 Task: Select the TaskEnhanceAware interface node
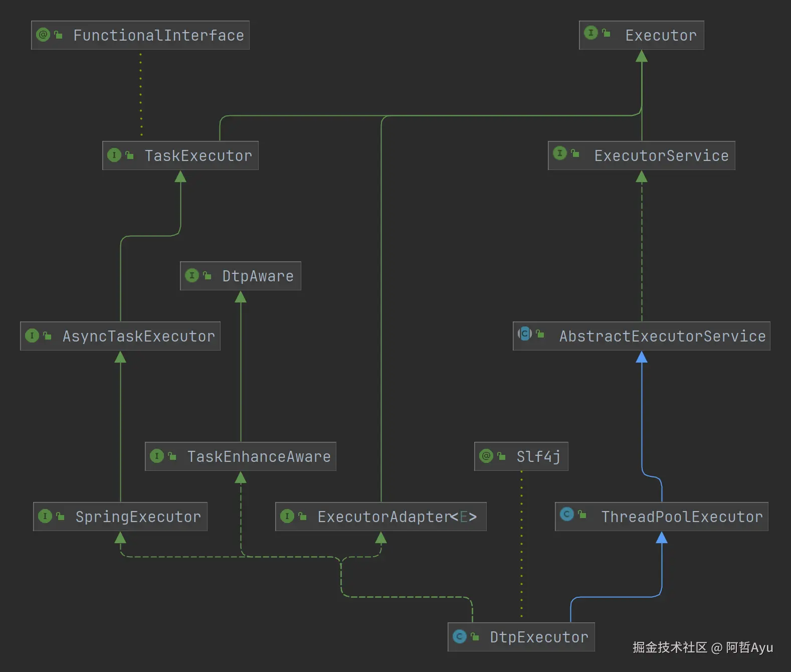tap(241, 456)
